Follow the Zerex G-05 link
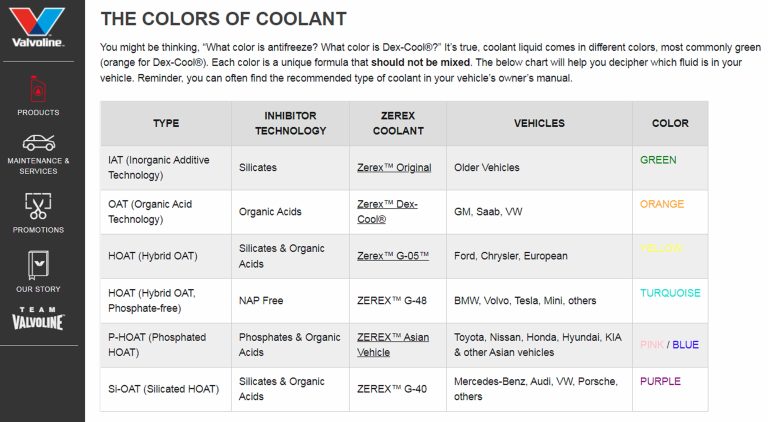This screenshot has height=422, width=768. 392,256
